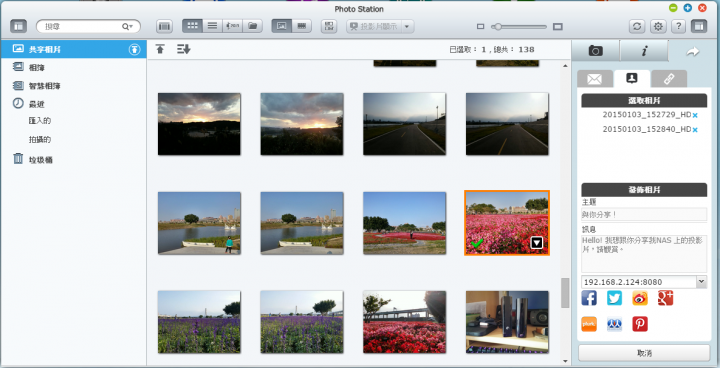
Task: Open the info (i) tab in right panel
Action: click(x=644, y=51)
